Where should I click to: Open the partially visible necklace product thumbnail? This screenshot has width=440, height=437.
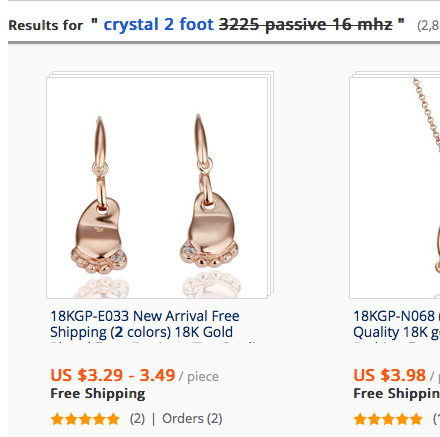coord(395,188)
